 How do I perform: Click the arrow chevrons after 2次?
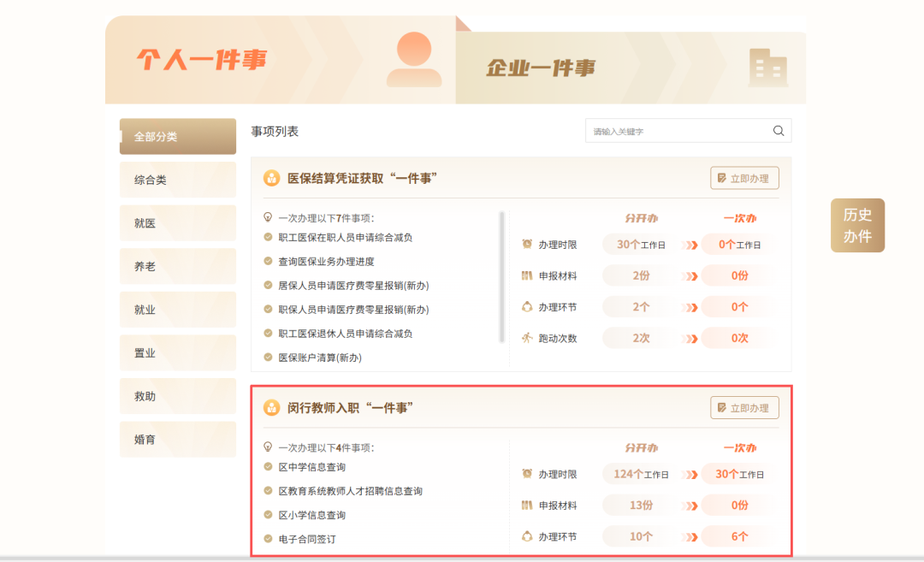pyautogui.click(x=690, y=338)
